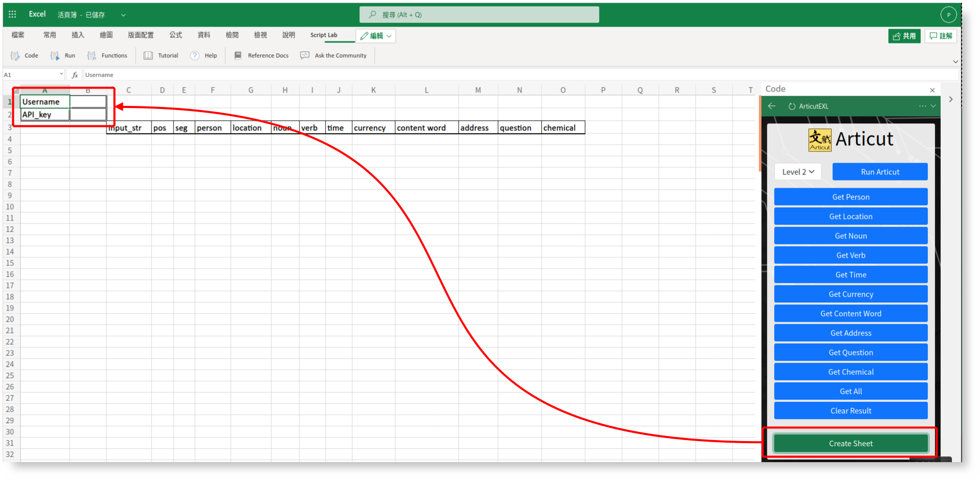980x480 pixels.
Task: Select the API_key cell
Action: [x=45, y=115]
